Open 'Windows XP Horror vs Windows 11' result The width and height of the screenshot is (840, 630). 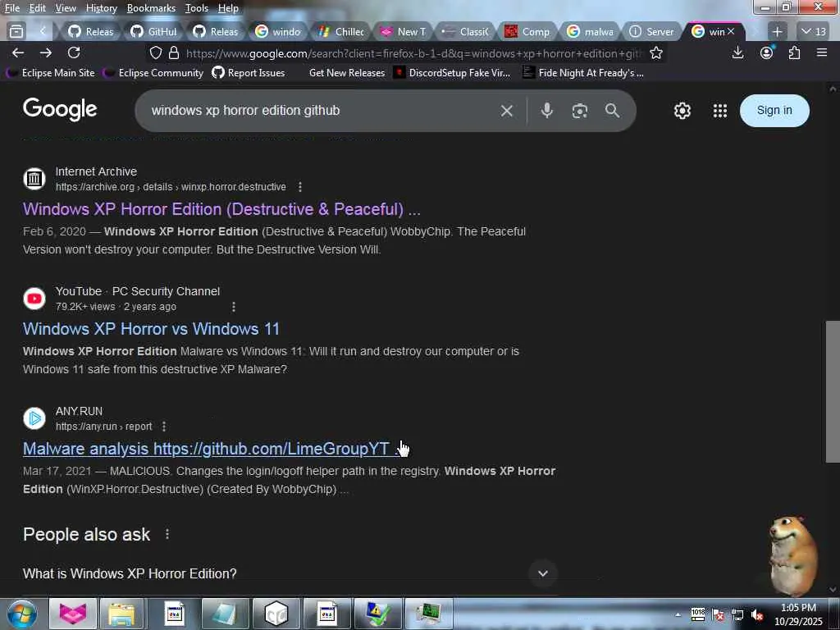(151, 329)
